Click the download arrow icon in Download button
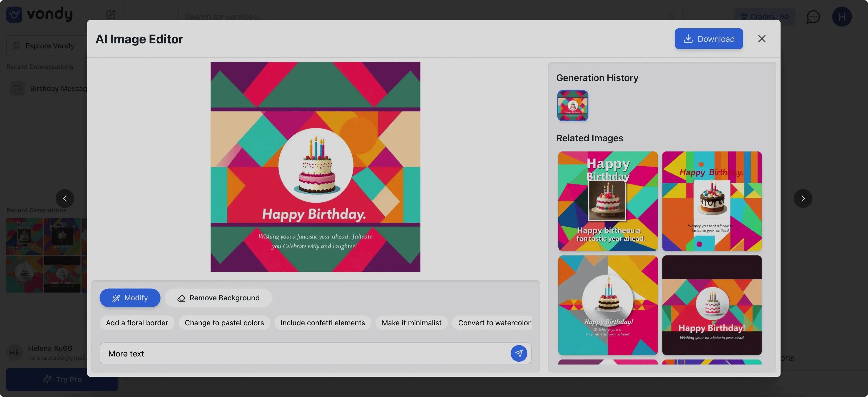868x397 pixels. [688, 39]
